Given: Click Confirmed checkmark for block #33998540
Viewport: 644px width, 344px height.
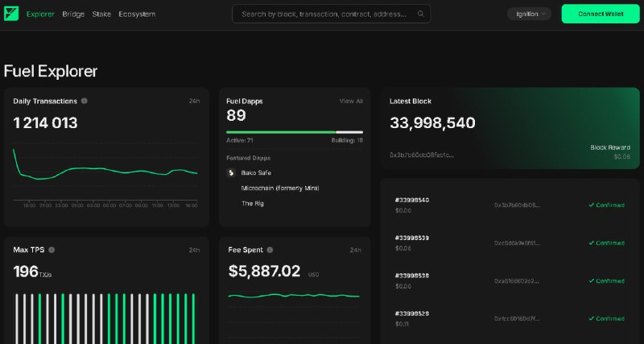Looking at the screenshot, I should (592, 205).
